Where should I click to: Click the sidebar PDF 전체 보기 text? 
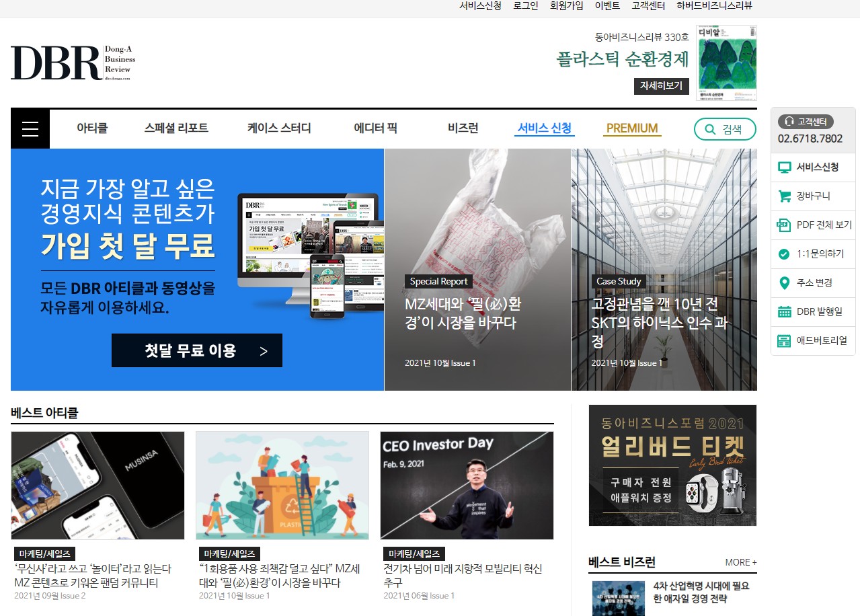pos(824,225)
